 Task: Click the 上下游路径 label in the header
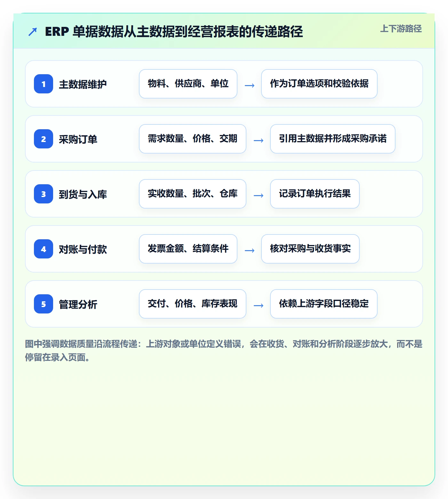pos(401,29)
